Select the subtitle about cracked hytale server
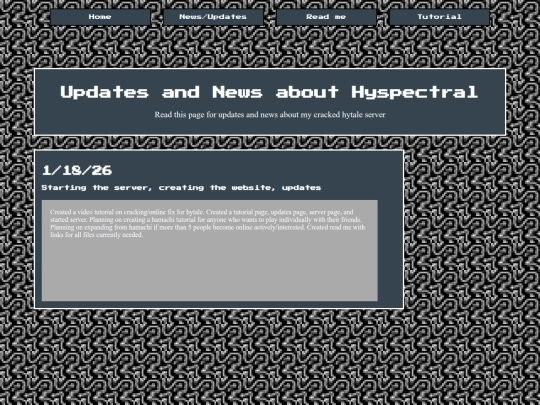540x405 pixels. coord(270,115)
